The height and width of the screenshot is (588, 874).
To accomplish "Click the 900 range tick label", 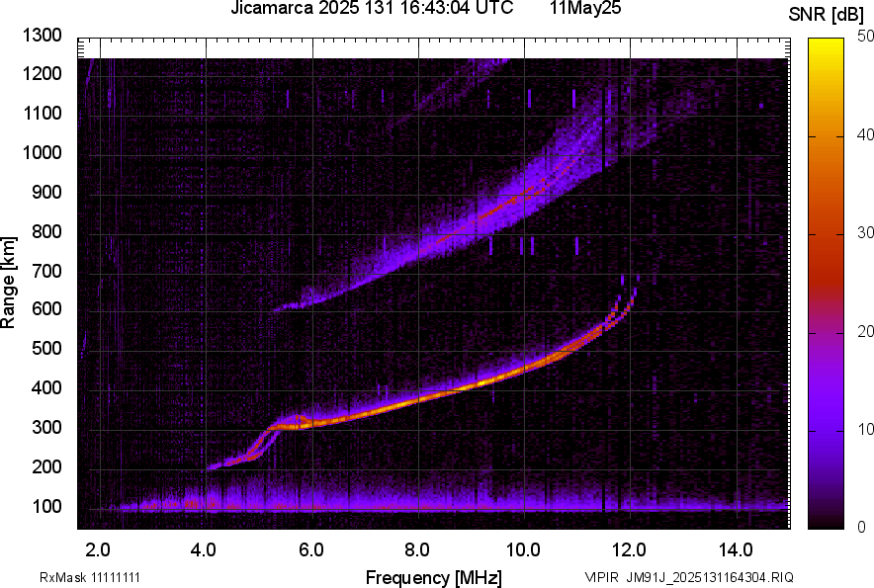I will (46, 192).
